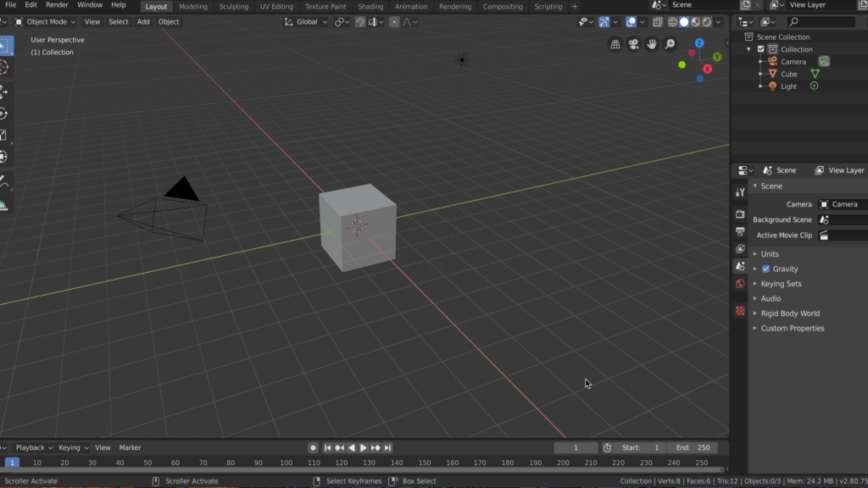Open the World properties tab icon
868x488 pixels.
[x=740, y=284]
